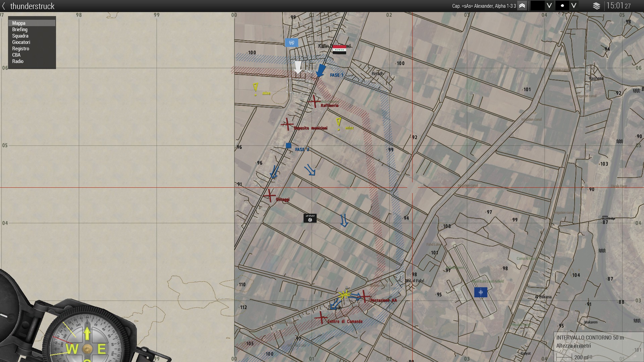Click the Makarem town name
Viewport: 644px width, 362px height.
pos(591,322)
